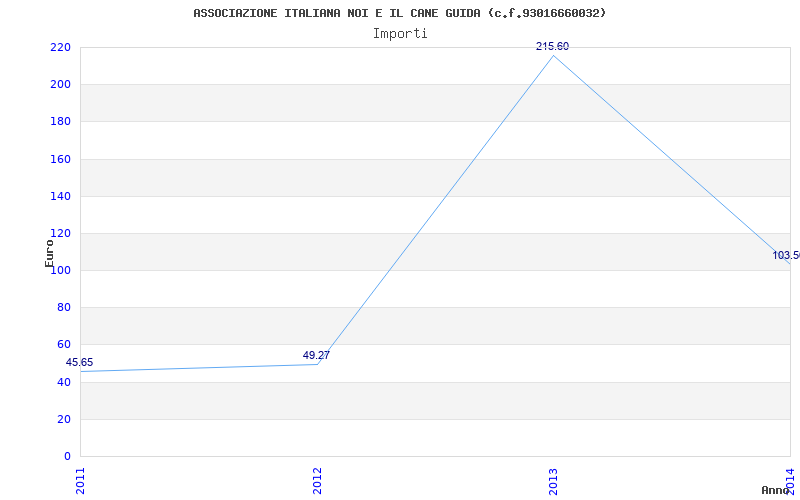The width and height of the screenshot is (800, 500).
Task: Click the 60 y-axis tick label
Action: (x=63, y=345)
